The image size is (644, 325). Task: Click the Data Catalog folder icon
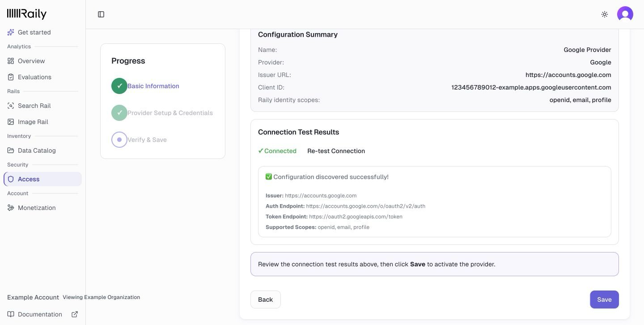point(11,150)
